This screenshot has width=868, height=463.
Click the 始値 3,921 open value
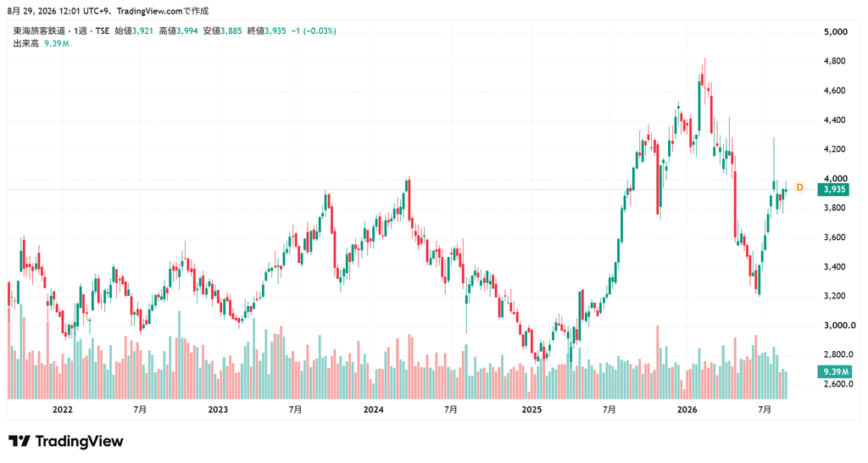pyautogui.click(x=134, y=31)
